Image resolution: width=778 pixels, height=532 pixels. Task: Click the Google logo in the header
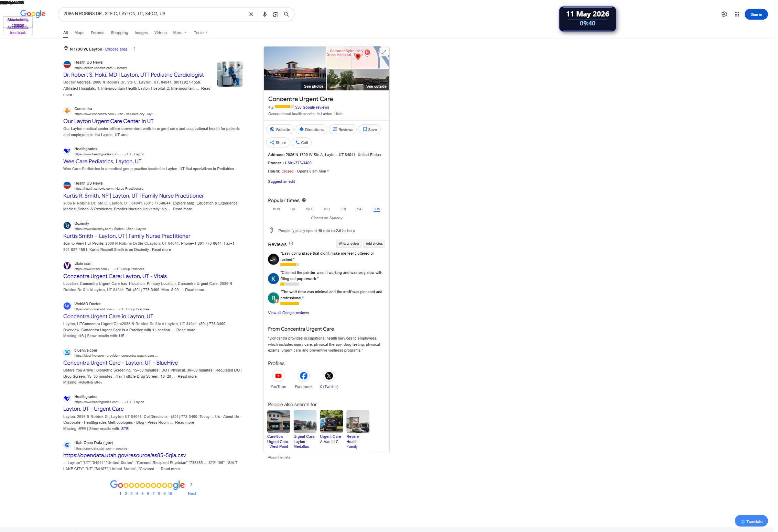tap(33, 14)
